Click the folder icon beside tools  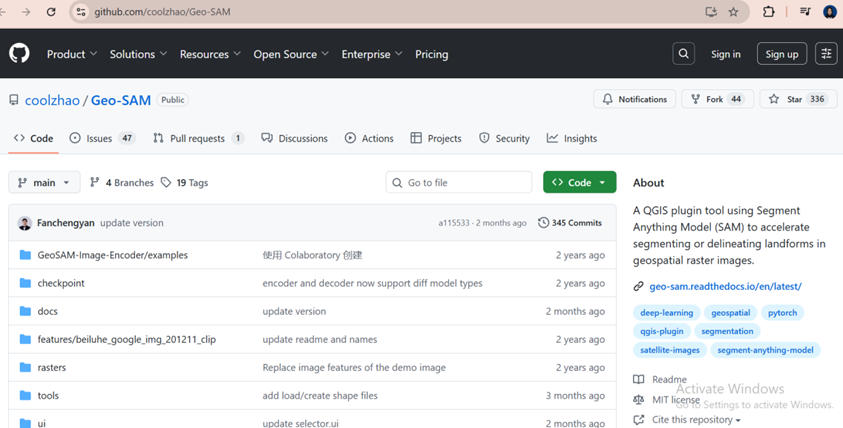pyautogui.click(x=25, y=395)
